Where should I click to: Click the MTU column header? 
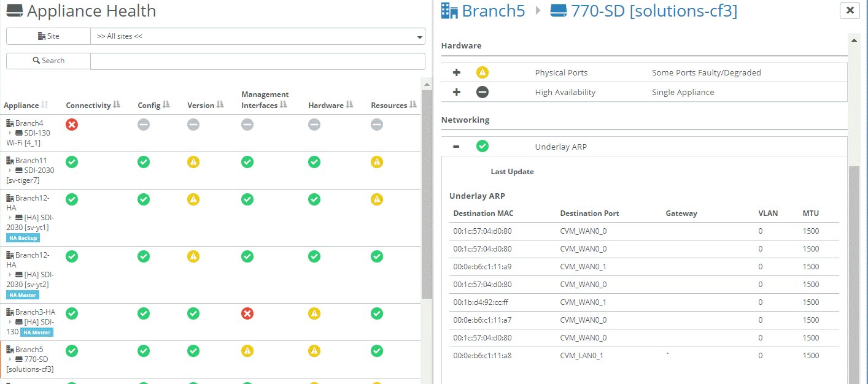[x=810, y=213]
